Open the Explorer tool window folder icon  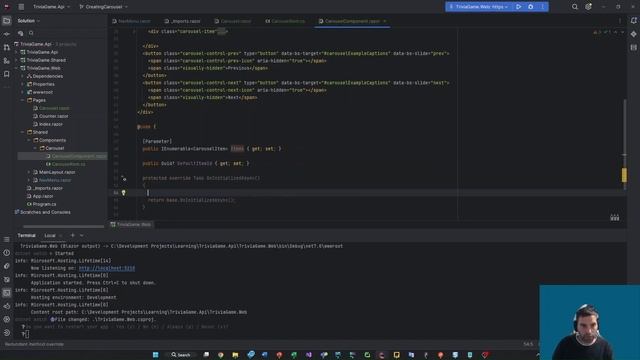tap(7, 21)
